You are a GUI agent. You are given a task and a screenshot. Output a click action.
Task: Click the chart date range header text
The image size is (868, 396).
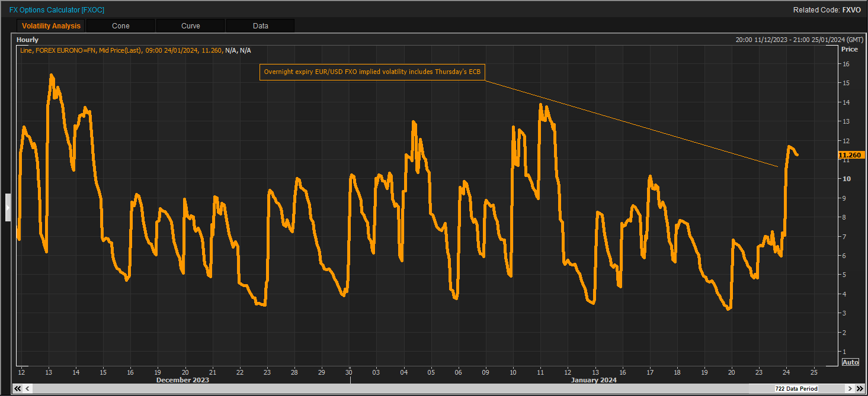point(798,40)
